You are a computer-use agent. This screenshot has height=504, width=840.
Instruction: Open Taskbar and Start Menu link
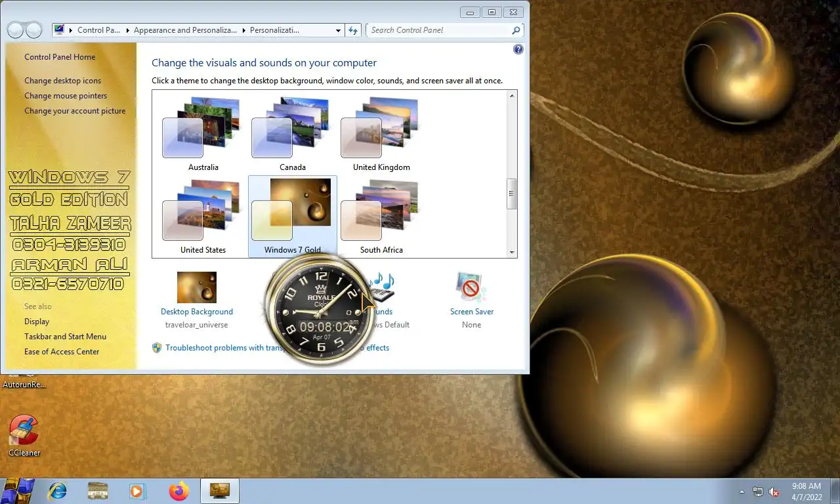tap(65, 337)
